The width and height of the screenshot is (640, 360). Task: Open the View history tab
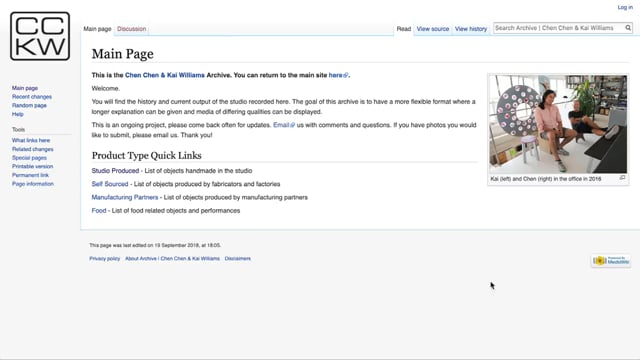pyautogui.click(x=471, y=29)
